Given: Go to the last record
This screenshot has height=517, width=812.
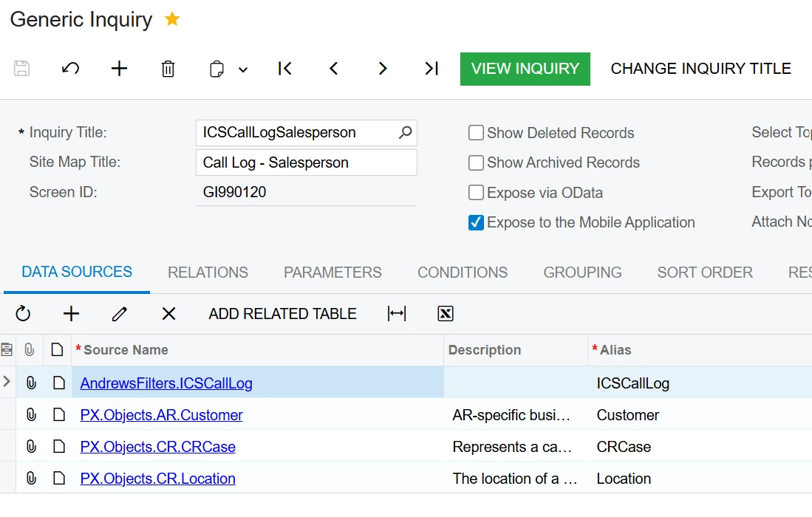Looking at the screenshot, I should tap(431, 69).
